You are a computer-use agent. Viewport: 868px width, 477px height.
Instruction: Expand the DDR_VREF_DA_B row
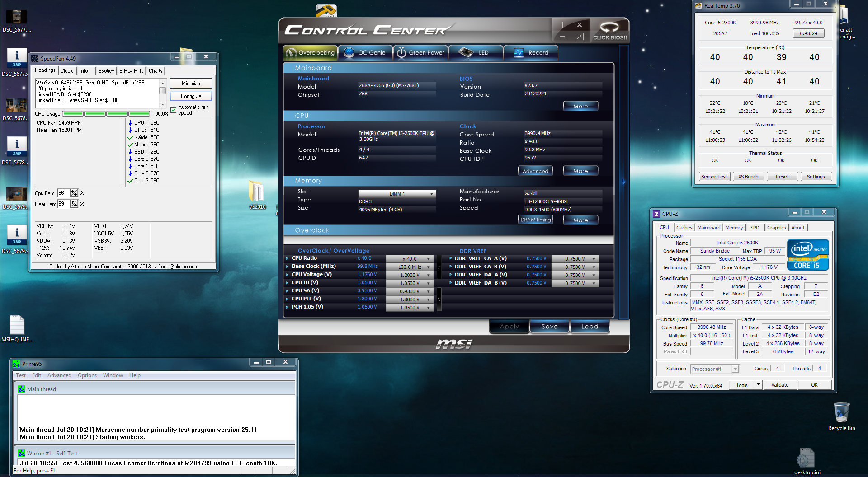coord(451,283)
